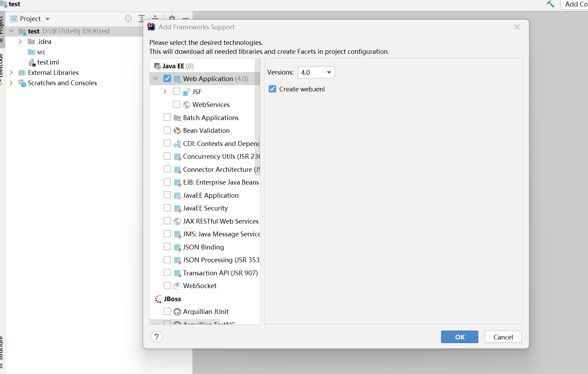Viewport: 588px width, 374px height.
Task: Click the locate/select opened file target icon
Action: [x=128, y=19]
